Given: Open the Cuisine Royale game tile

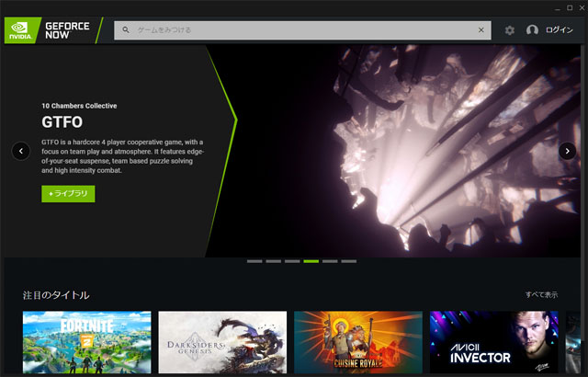Looking at the screenshot, I should [x=358, y=342].
